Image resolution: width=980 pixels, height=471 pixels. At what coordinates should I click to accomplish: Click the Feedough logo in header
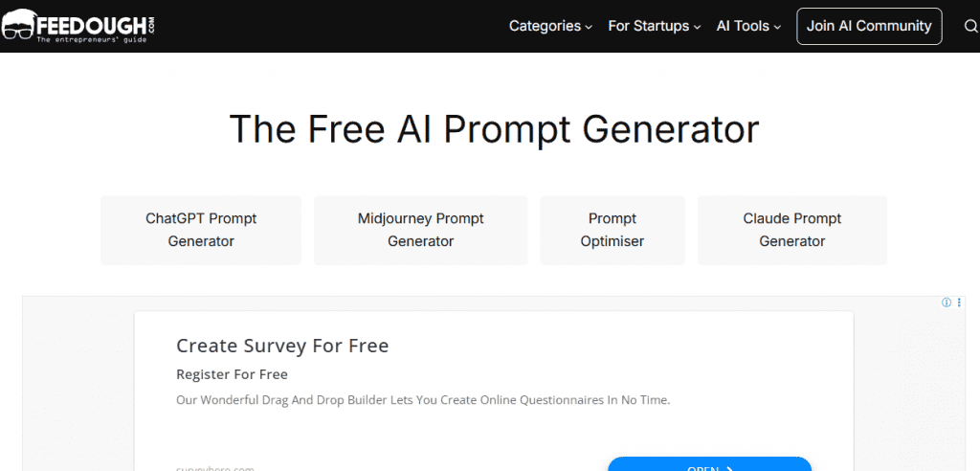(x=78, y=26)
